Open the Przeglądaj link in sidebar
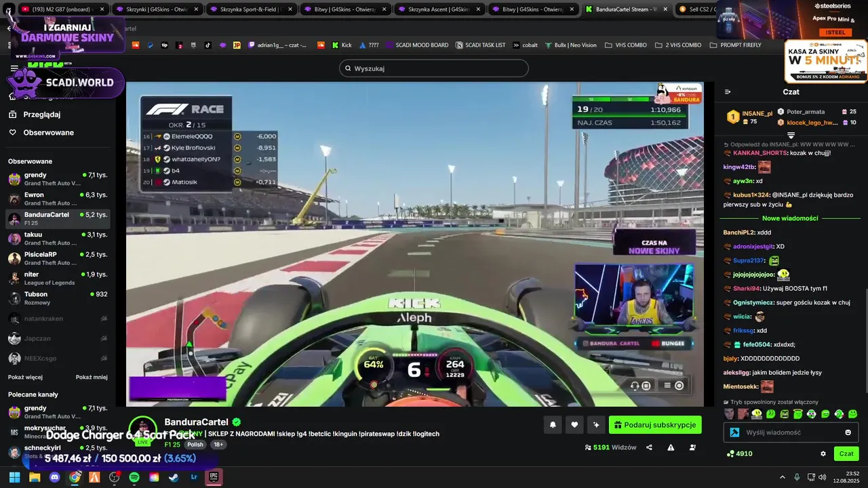Image resolution: width=868 pixels, height=488 pixels. tap(42, 115)
